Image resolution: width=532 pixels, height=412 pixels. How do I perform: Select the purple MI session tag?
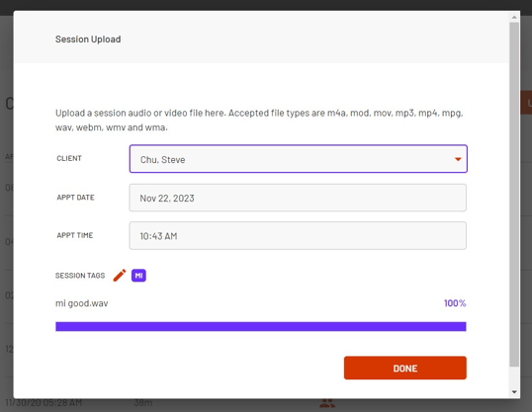(138, 276)
